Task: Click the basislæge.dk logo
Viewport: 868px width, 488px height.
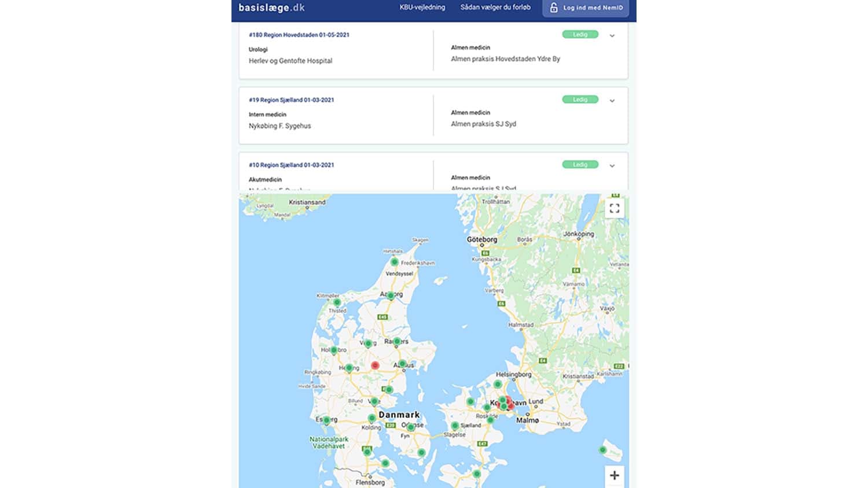Action: click(x=271, y=8)
